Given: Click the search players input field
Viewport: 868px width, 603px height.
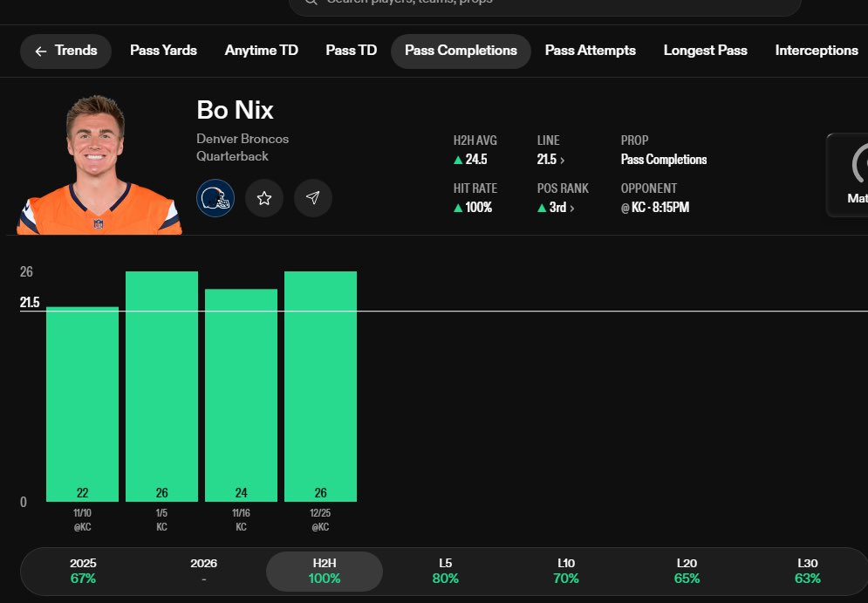Looking at the screenshot, I should click(545, 4).
